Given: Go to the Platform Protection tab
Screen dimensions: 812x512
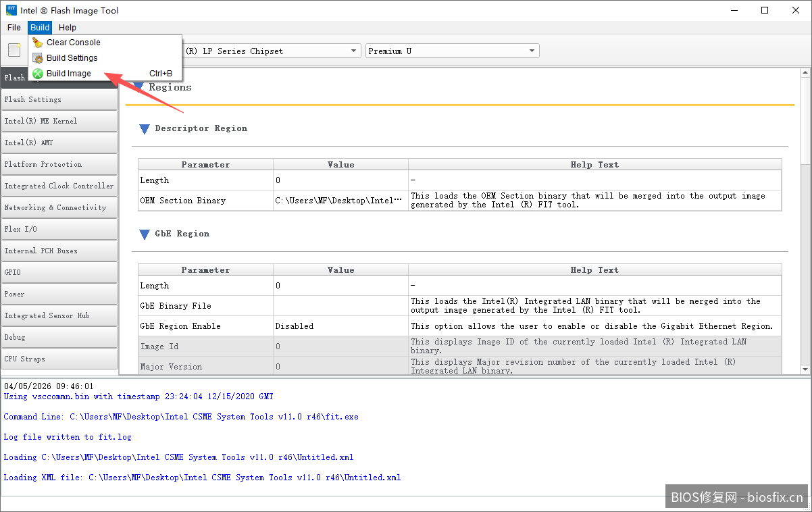Looking at the screenshot, I should click(x=59, y=164).
